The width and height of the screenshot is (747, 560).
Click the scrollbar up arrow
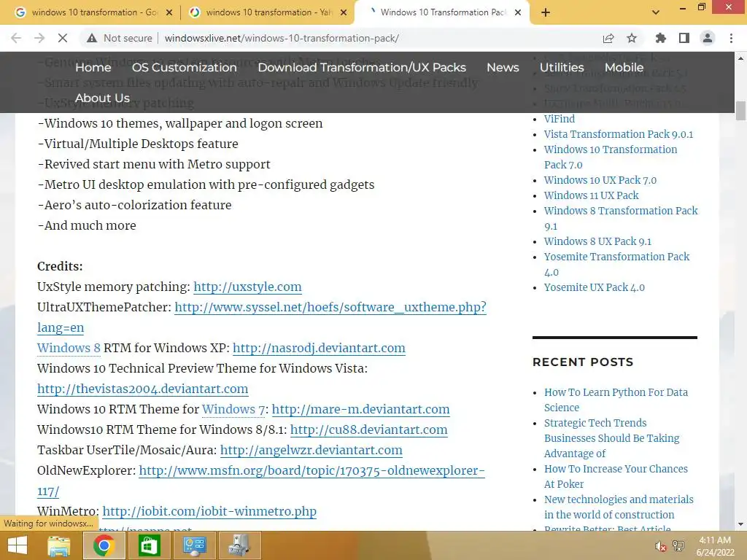click(x=740, y=58)
